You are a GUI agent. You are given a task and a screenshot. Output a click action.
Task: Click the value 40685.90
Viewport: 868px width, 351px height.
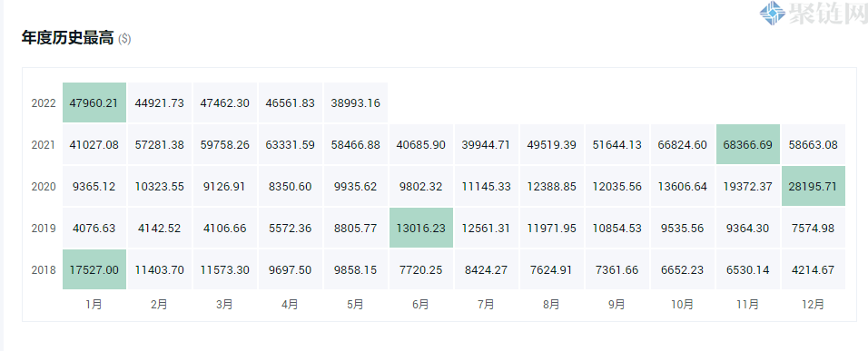click(420, 144)
